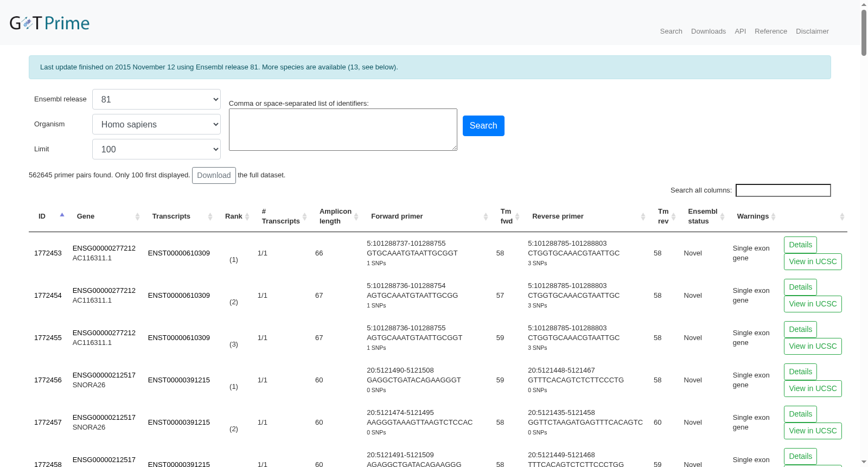Screen dimensions: 868x467
Task: Open Downloads in top navigation
Action: [709, 31]
